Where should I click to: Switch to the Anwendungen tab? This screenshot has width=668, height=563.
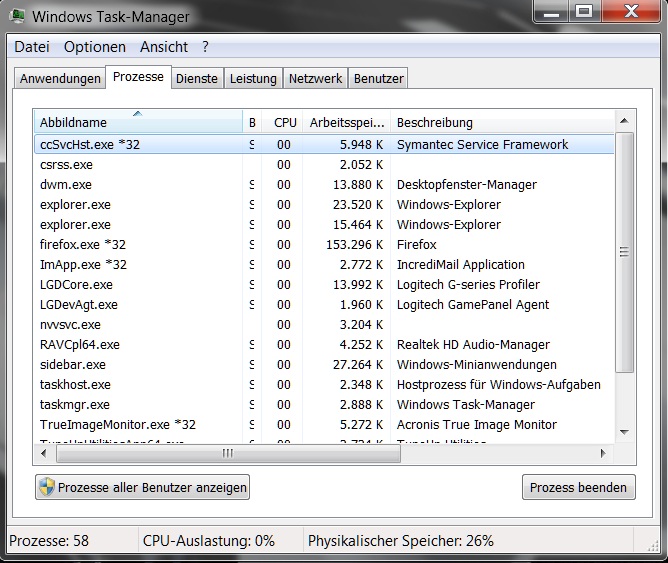(x=60, y=78)
